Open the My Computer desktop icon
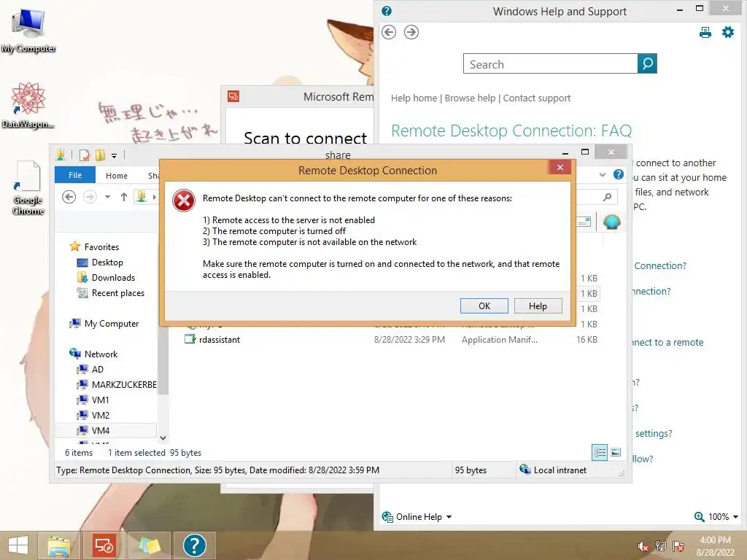The image size is (747, 560). click(x=28, y=29)
